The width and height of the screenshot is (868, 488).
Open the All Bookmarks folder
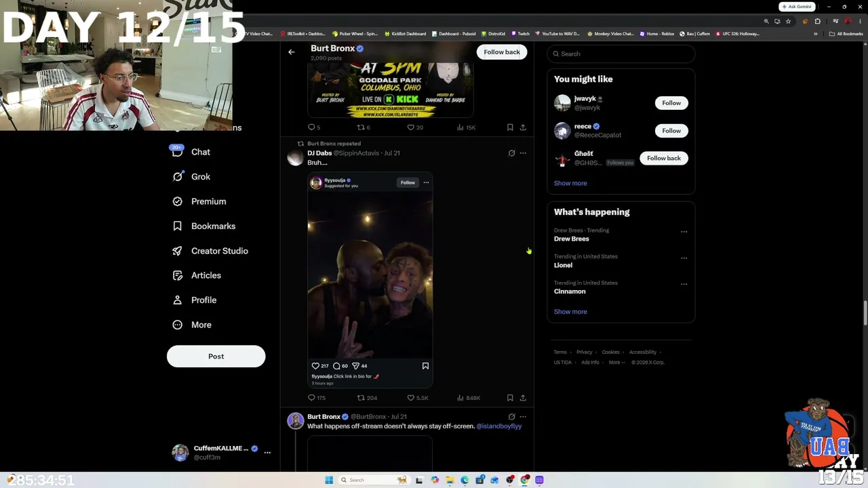coord(846,34)
